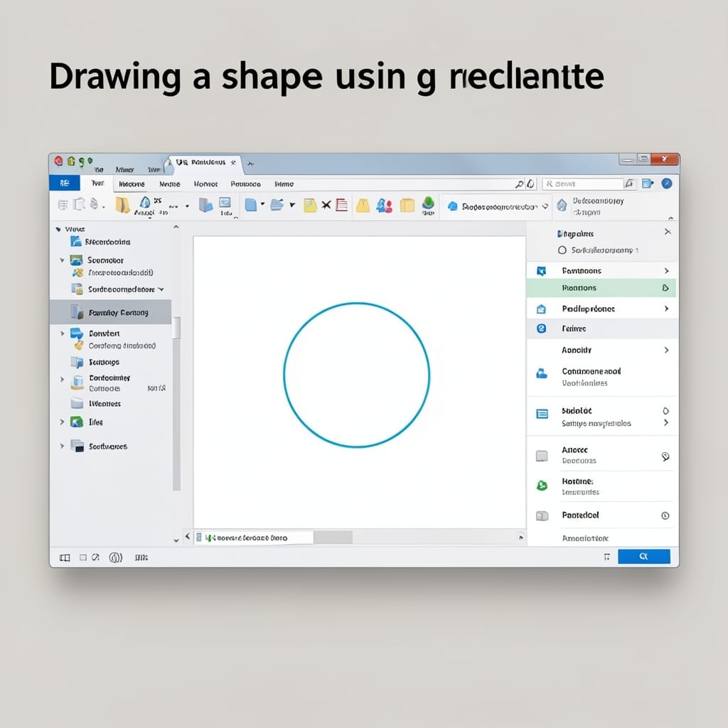Close the right side panel with its X

668,232
